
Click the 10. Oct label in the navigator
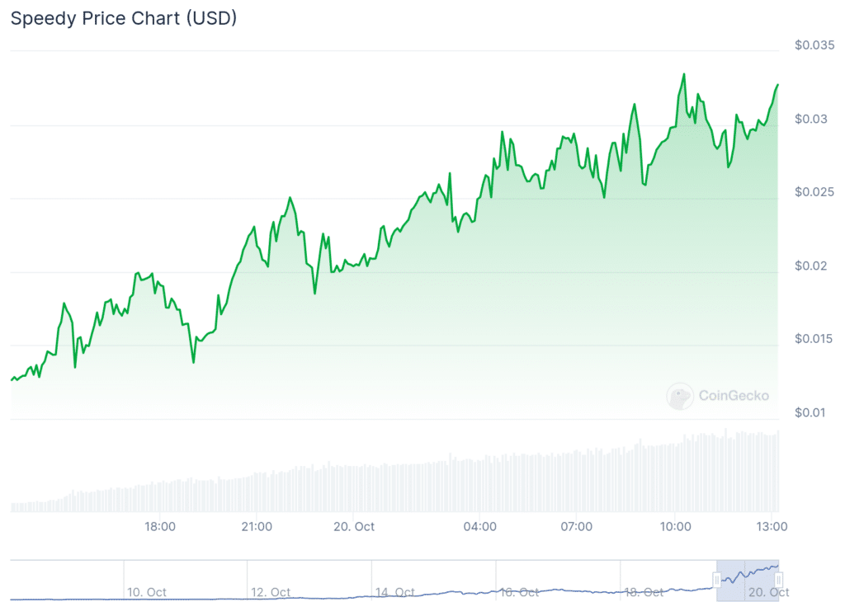[147, 592]
